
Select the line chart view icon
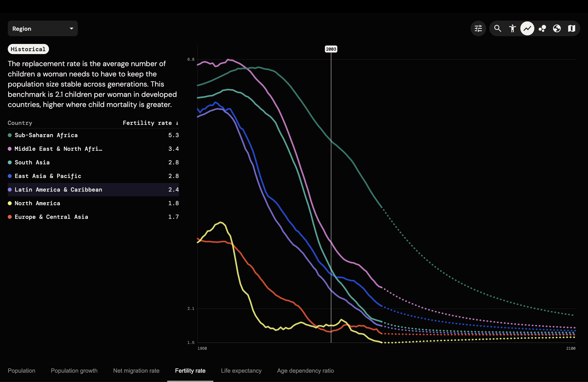point(527,29)
